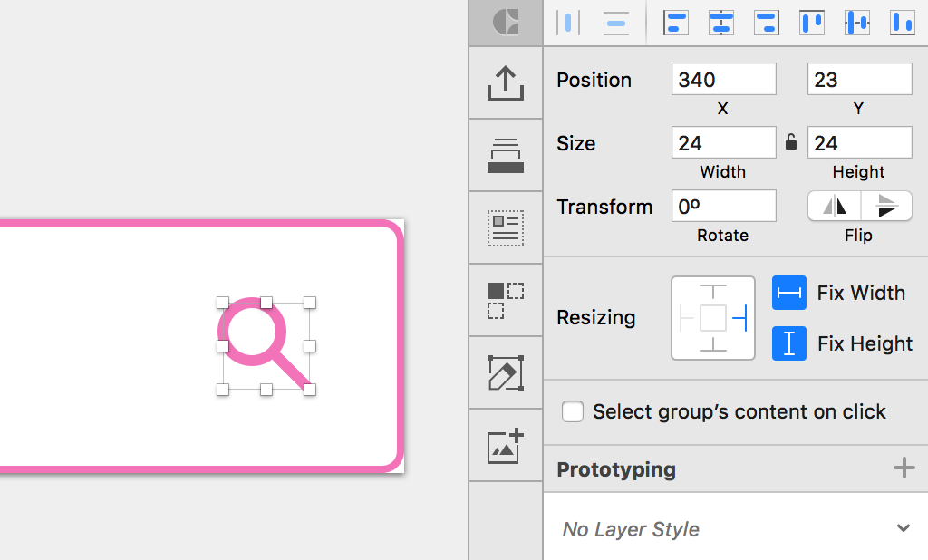Align selection to the left edge
928x560 pixels.
coord(674,23)
